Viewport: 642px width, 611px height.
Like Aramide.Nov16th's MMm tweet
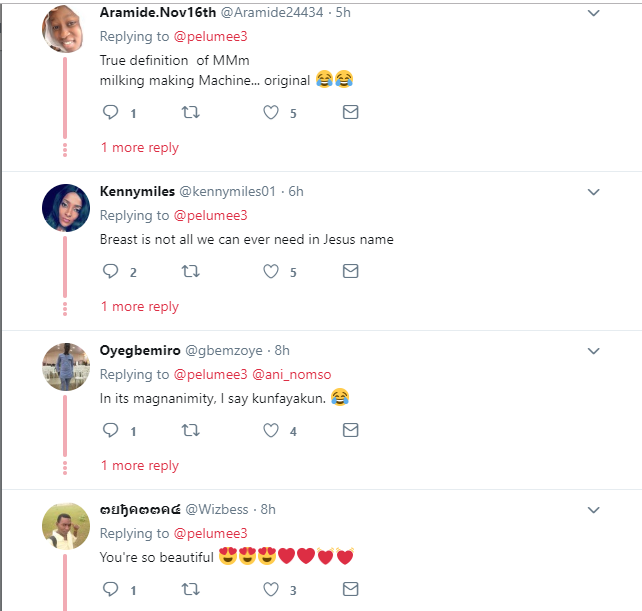point(270,113)
